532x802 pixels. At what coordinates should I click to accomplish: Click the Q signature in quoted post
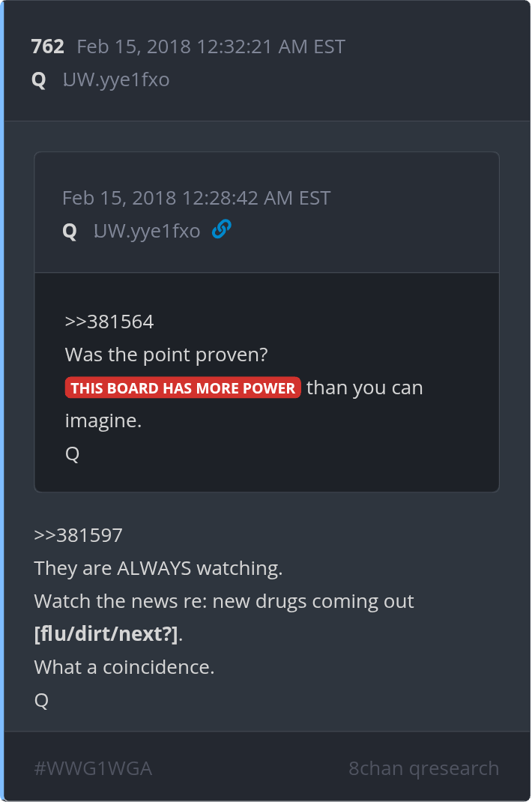[x=72, y=453]
